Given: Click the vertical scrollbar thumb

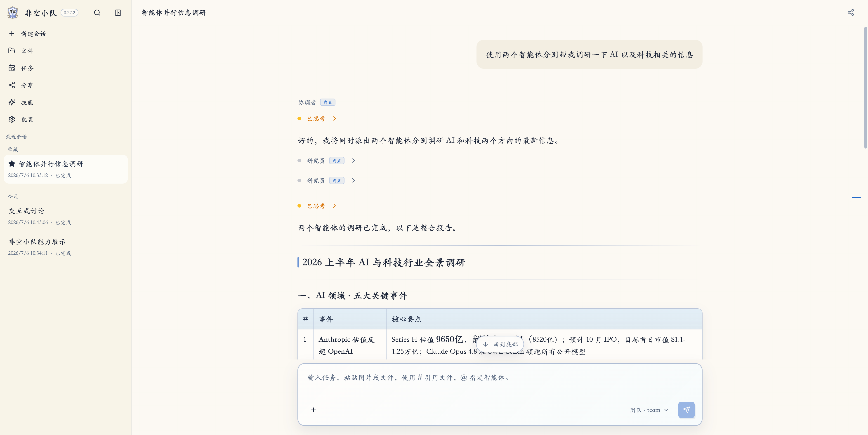Looking at the screenshot, I should (865, 87).
